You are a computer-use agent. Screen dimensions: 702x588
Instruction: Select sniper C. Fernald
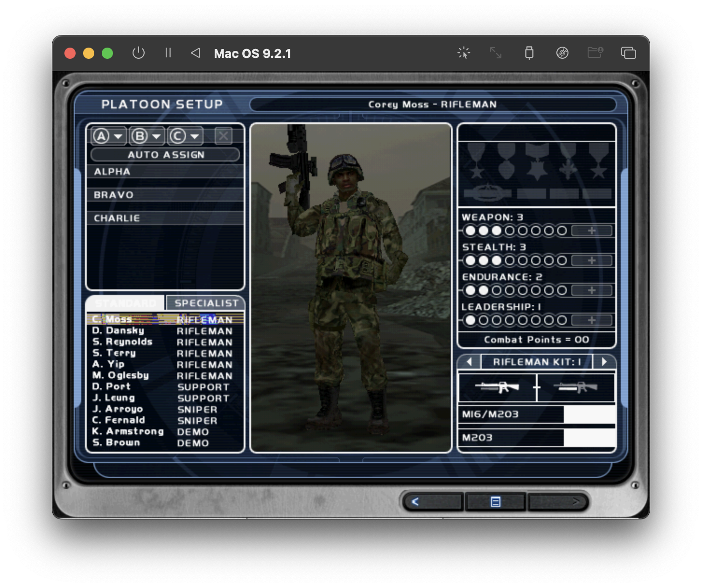coord(165,420)
